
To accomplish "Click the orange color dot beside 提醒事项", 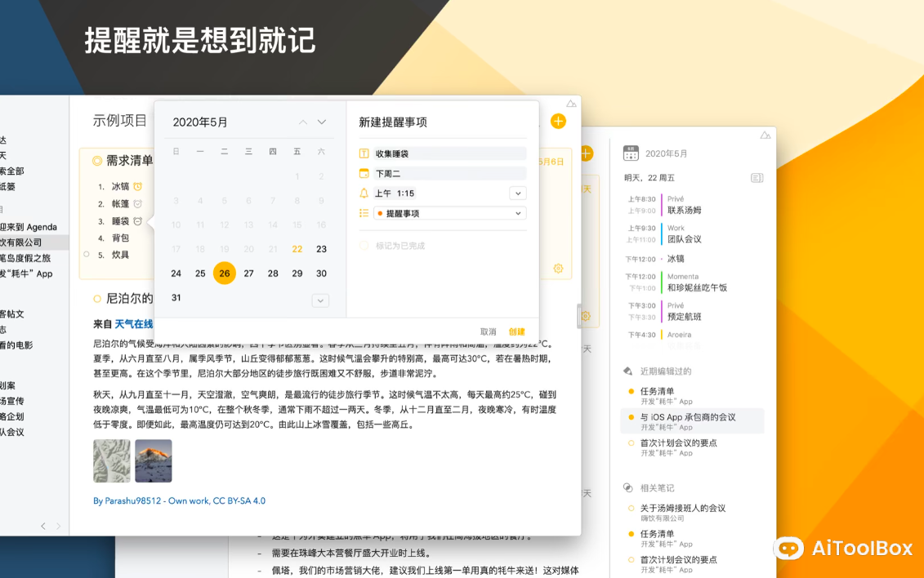I will click(x=380, y=213).
